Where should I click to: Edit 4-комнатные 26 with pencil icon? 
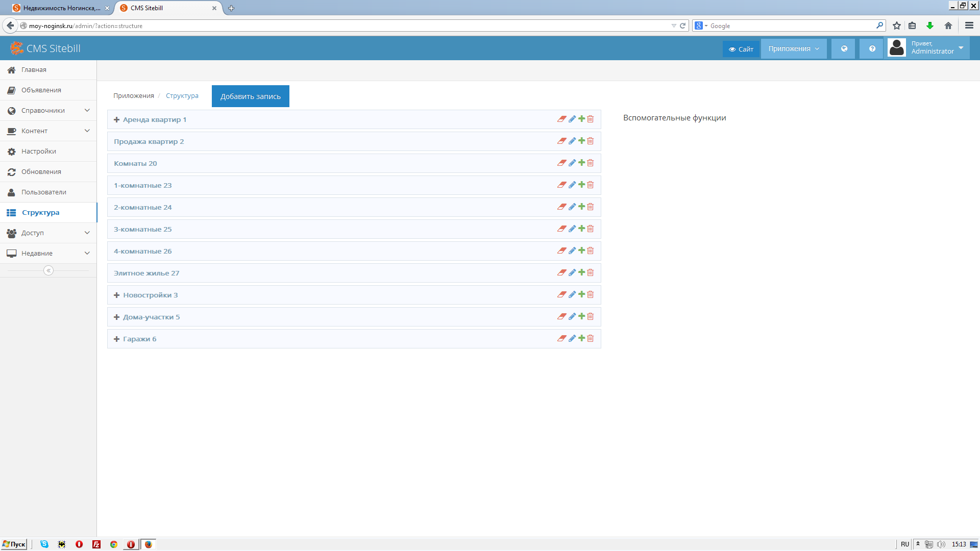point(572,251)
